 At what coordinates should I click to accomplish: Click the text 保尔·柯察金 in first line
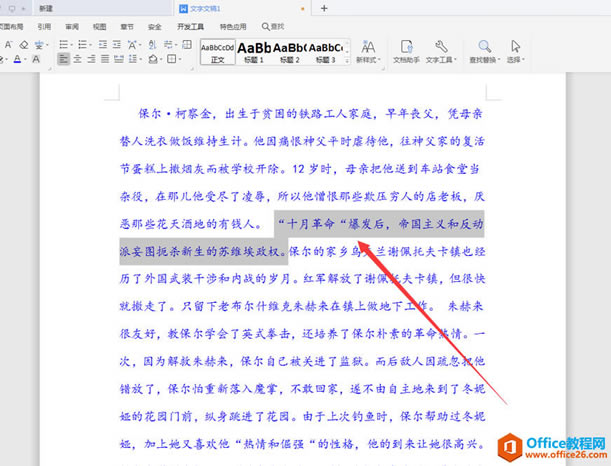tap(174, 114)
